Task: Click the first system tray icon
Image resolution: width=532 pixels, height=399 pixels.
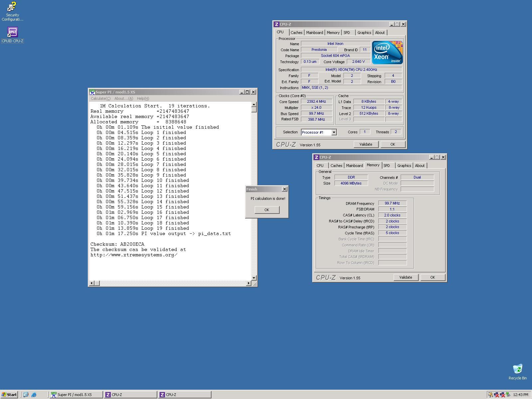Action: tap(490, 395)
